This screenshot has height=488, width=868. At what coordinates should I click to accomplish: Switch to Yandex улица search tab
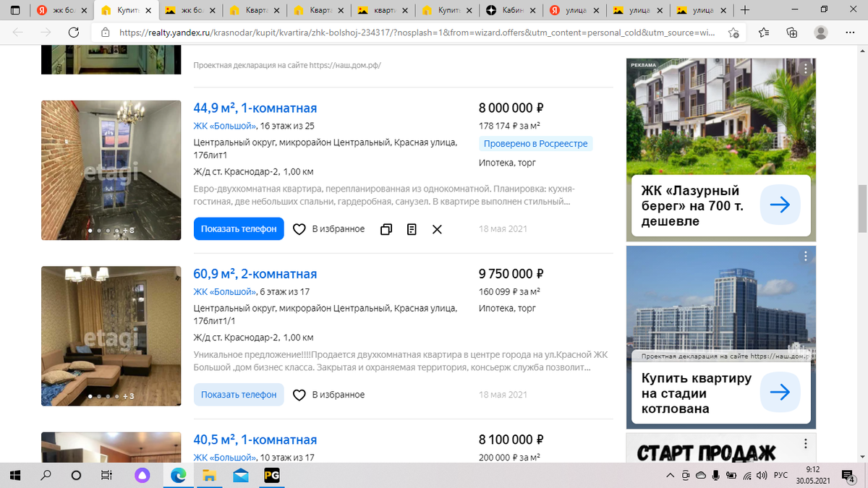coord(574,11)
